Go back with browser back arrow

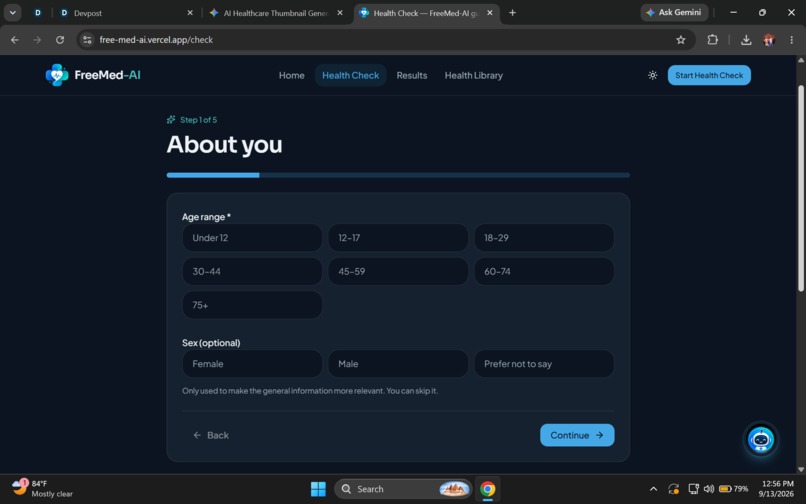tap(15, 40)
